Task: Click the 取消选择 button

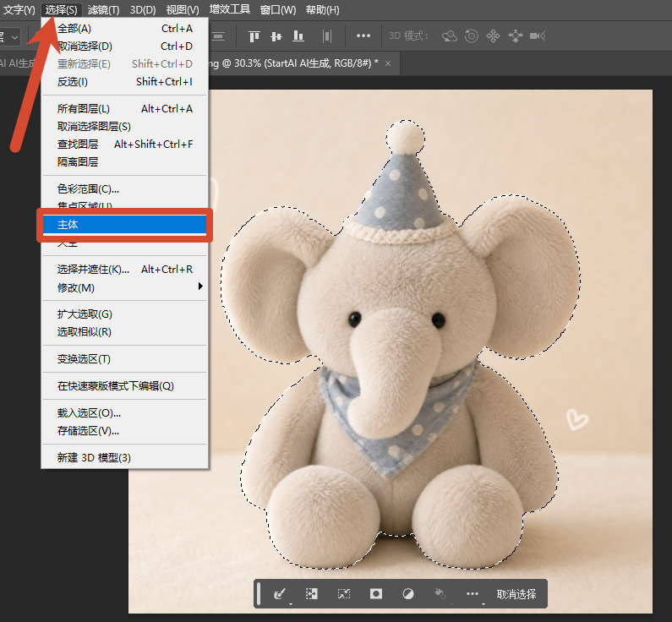Action: (x=516, y=594)
